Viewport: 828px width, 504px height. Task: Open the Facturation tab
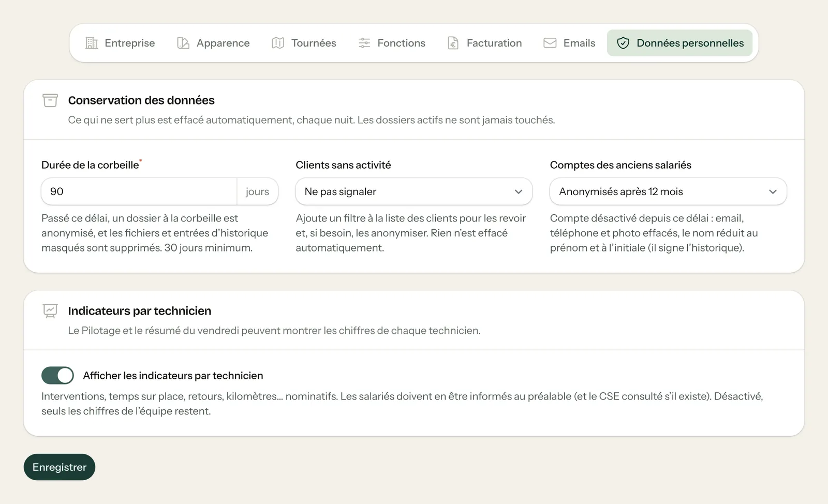pyautogui.click(x=485, y=43)
